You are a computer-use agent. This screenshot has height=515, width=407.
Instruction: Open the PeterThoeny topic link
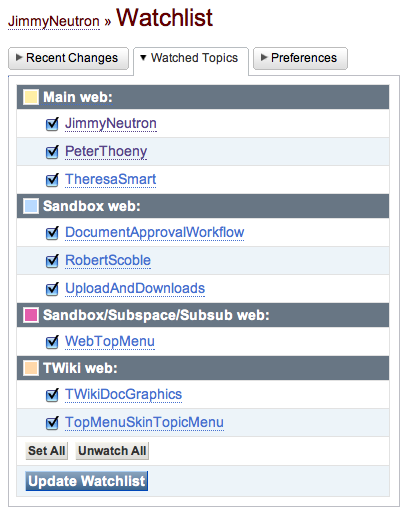click(x=106, y=152)
